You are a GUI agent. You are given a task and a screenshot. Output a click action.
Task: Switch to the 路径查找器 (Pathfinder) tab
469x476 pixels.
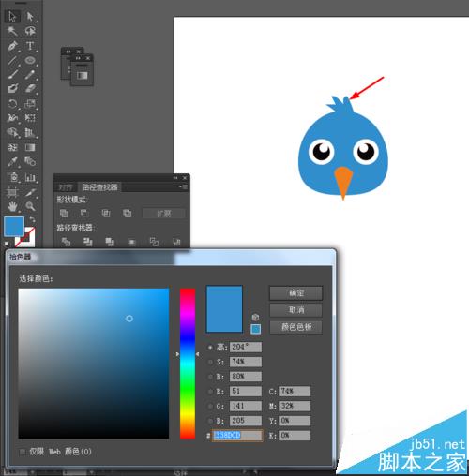[99, 187]
